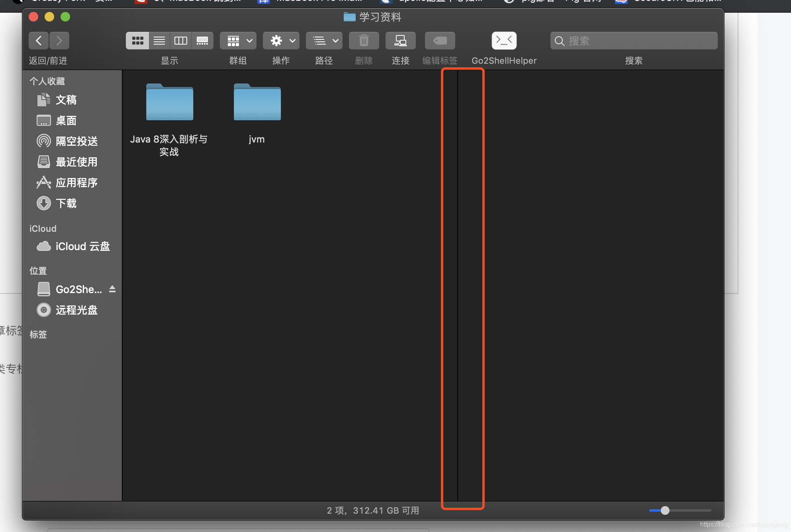Screen dimensions: 791x532
Task: Open the gear 操作 action menu
Action: click(281, 41)
